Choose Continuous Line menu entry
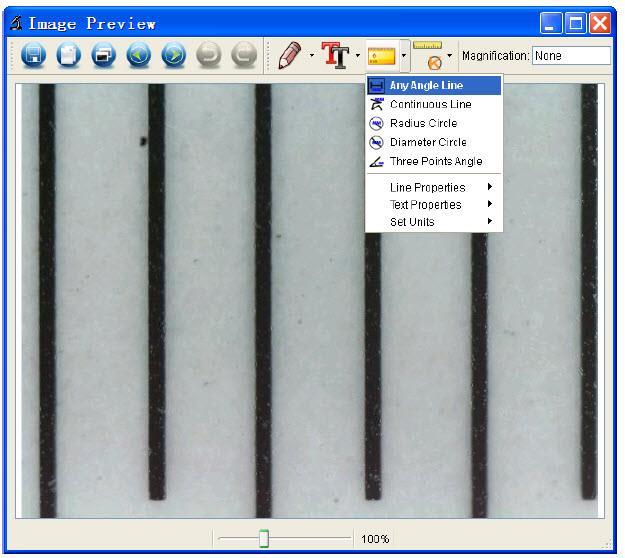625x558 pixels. (434, 104)
